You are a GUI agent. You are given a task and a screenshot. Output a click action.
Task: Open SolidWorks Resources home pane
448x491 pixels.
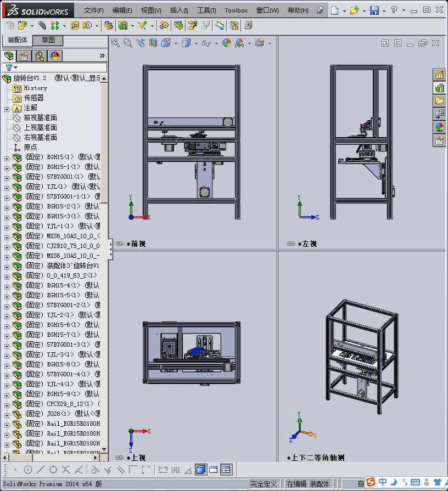(439, 75)
